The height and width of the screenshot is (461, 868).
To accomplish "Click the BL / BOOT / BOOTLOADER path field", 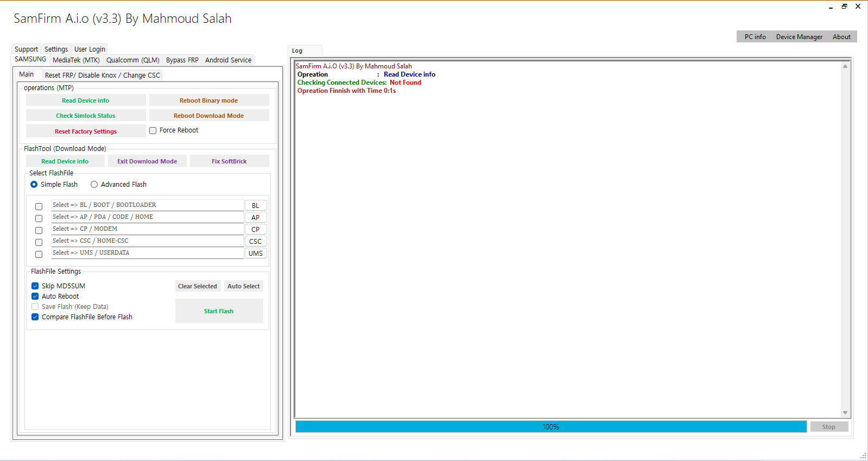I will click(x=147, y=205).
